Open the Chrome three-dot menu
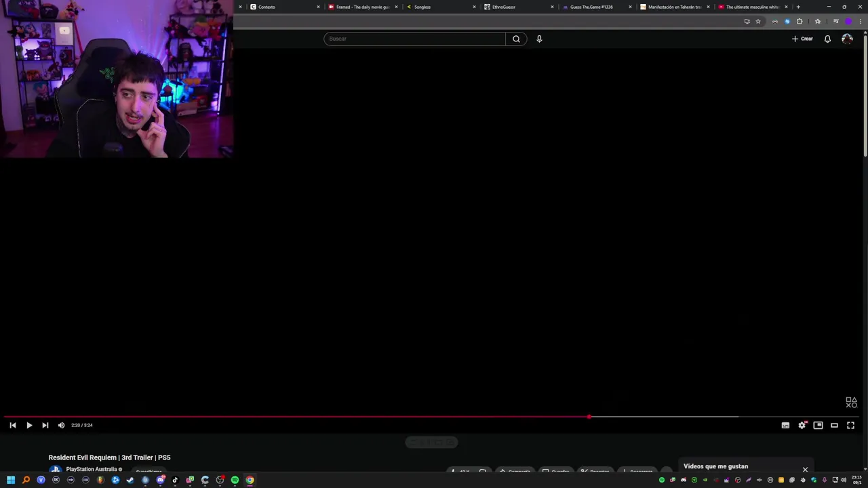 coord(861,21)
